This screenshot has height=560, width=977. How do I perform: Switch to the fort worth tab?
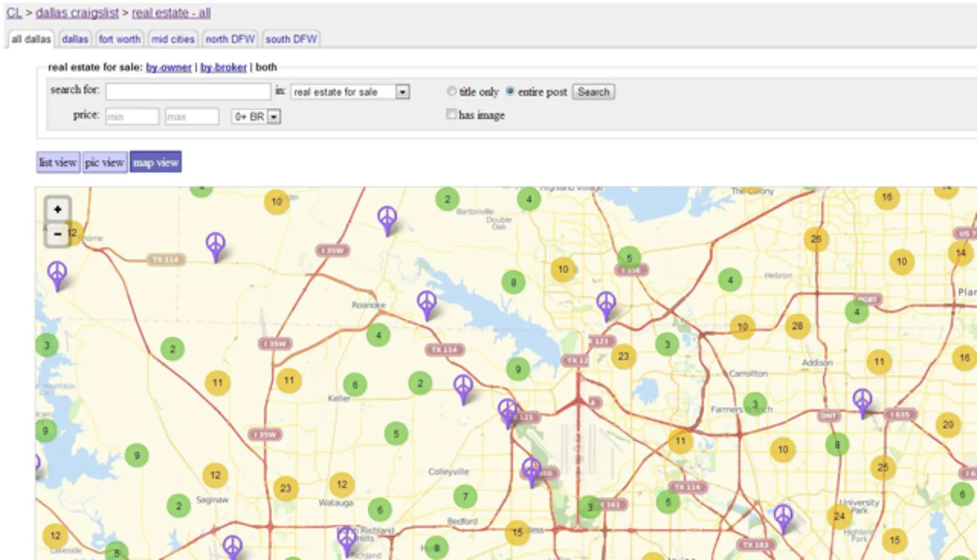click(120, 39)
